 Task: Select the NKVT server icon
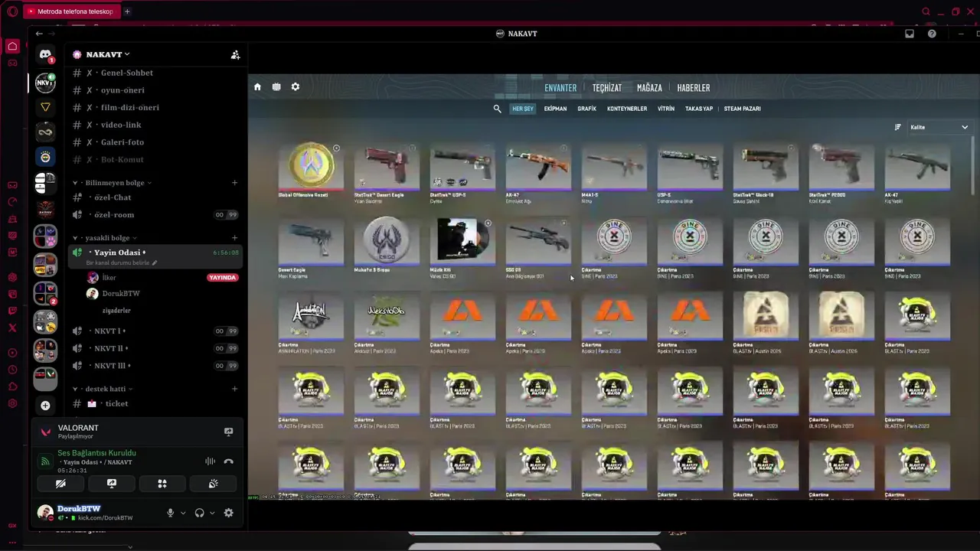45,82
